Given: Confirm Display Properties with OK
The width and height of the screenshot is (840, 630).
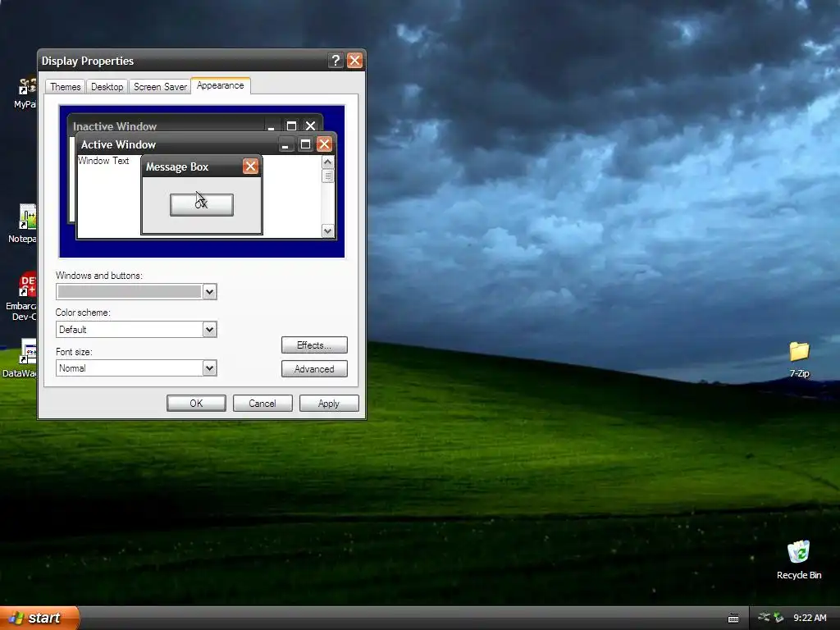Looking at the screenshot, I should coord(196,404).
